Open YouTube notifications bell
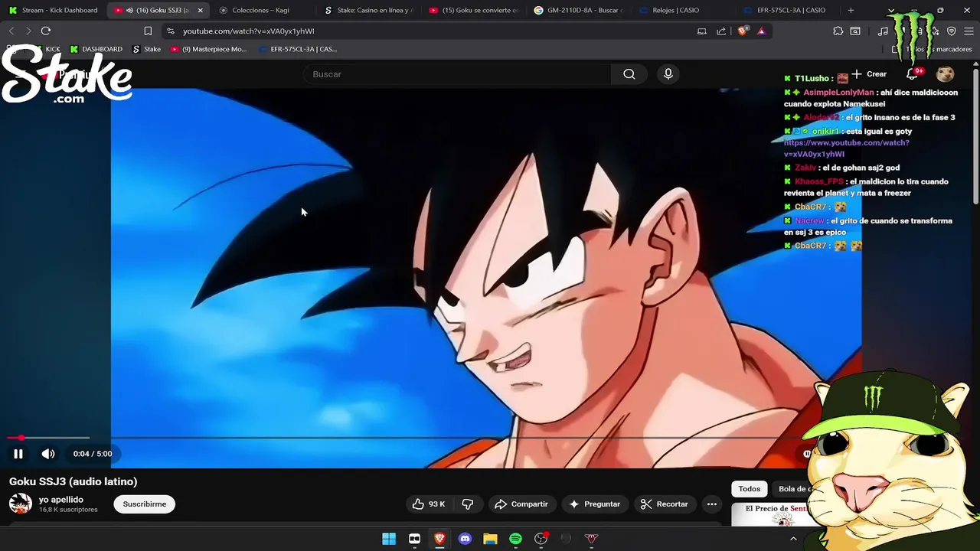 coord(913,74)
